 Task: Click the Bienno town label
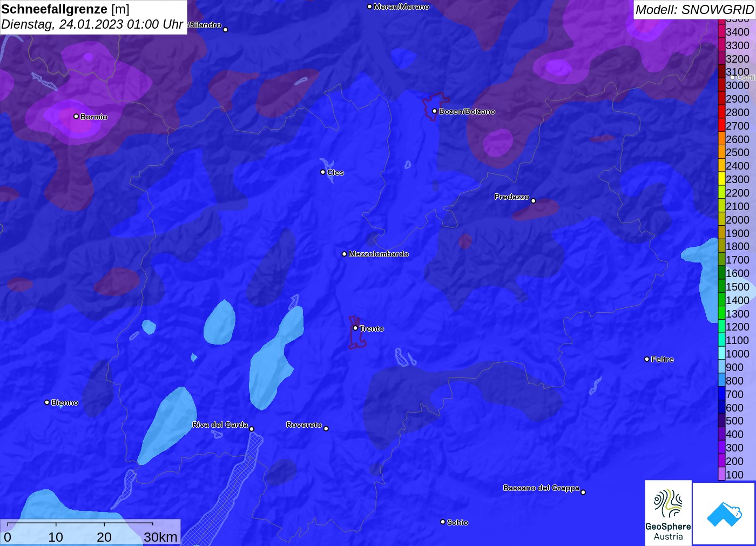coord(65,402)
